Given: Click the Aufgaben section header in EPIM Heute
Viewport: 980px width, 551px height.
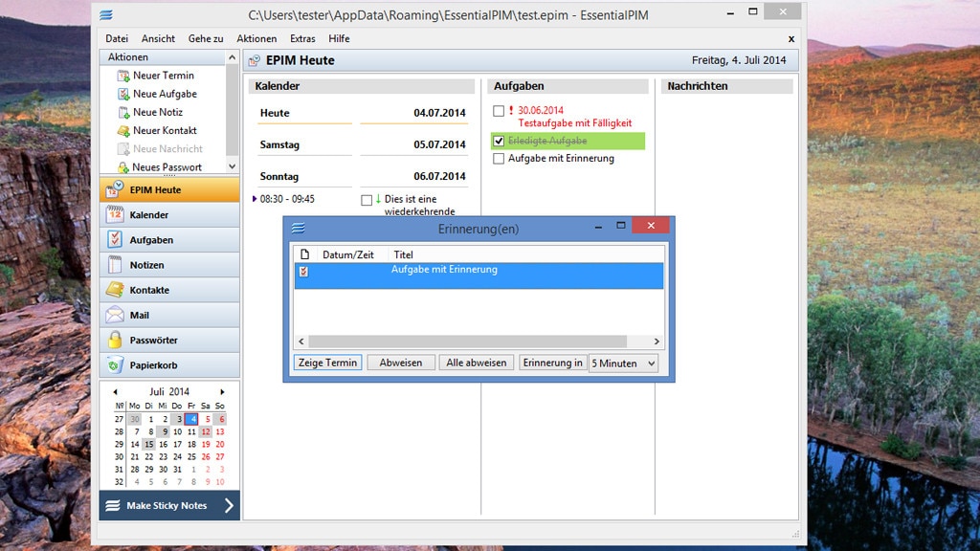Looking at the screenshot, I should click(x=570, y=86).
